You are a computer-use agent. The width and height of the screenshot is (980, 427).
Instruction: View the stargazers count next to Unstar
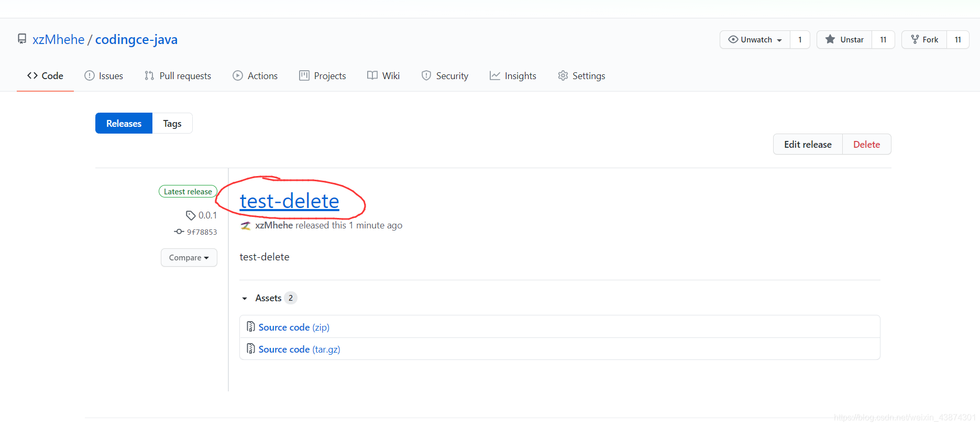[x=883, y=40]
